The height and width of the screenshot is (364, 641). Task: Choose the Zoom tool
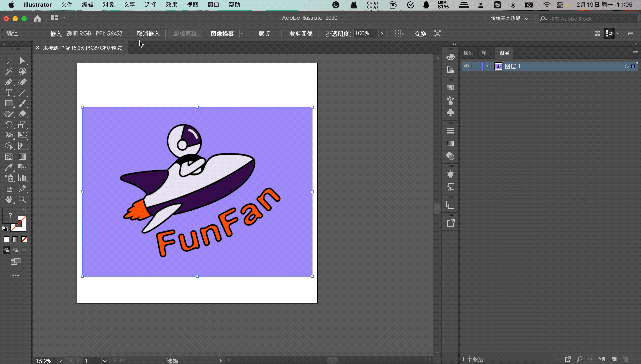point(22,199)
